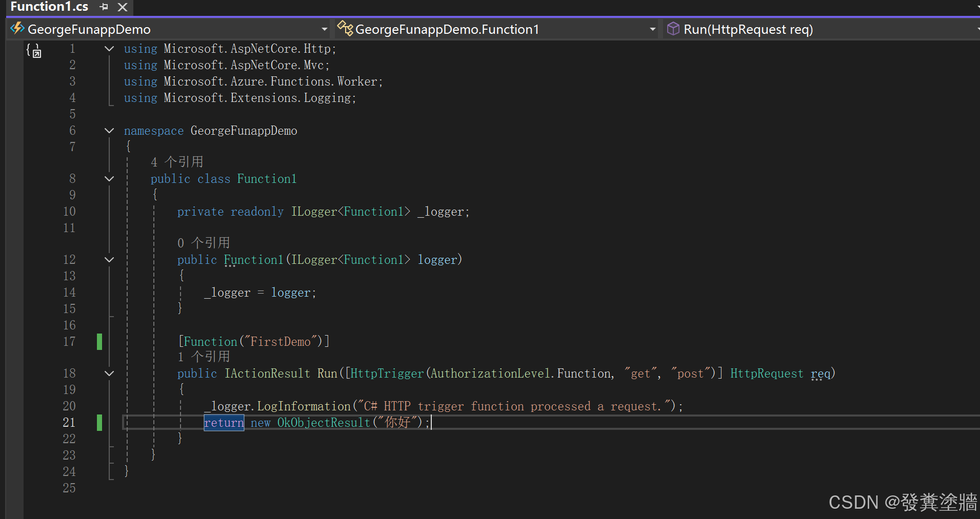The image size is (980, 519).
Task: Click the '_logger' field declaration on line 10
Action: coord(441,212)
